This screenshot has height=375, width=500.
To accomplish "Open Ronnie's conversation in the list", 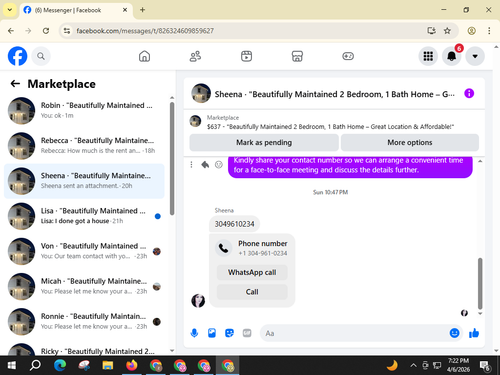I will click(x=84, y=321).
